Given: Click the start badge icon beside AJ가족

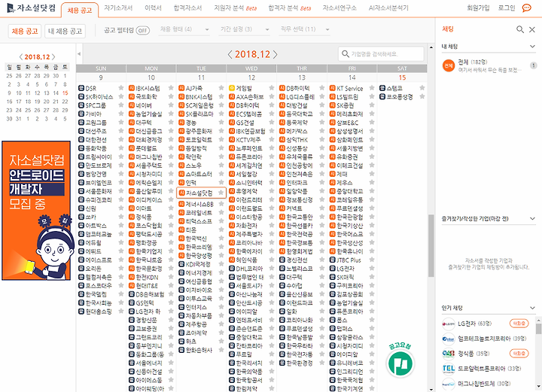Looking at the screenshot, I should tap(181, 88).
